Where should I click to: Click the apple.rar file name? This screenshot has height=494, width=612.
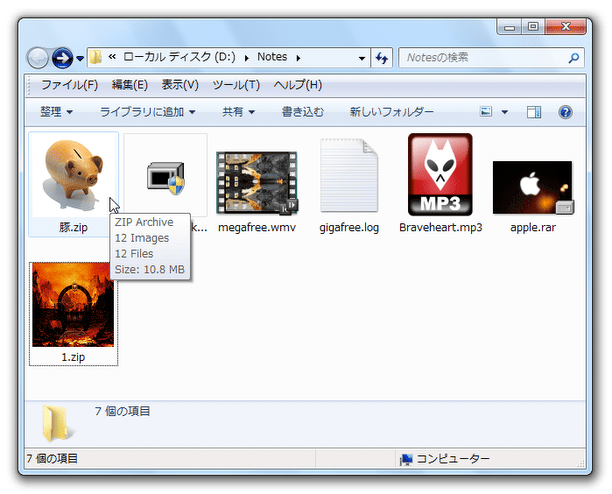point(533,227)
